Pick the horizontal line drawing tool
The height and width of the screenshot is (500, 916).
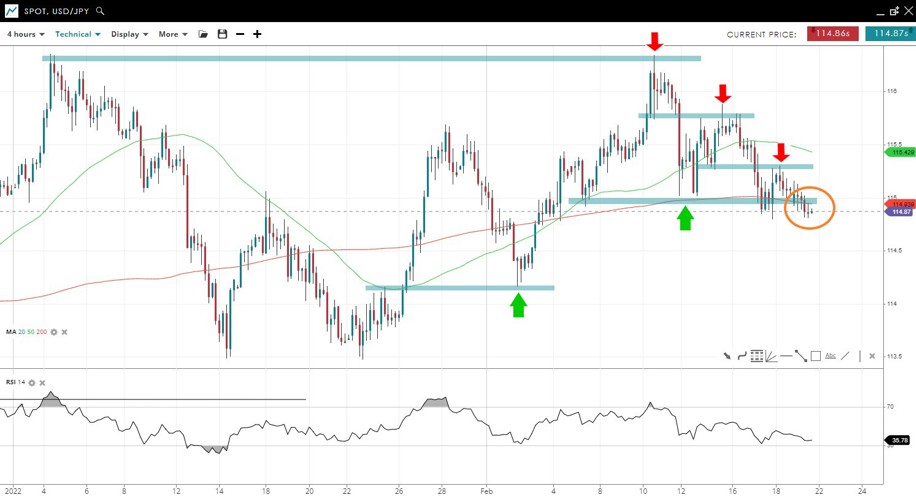786,356
